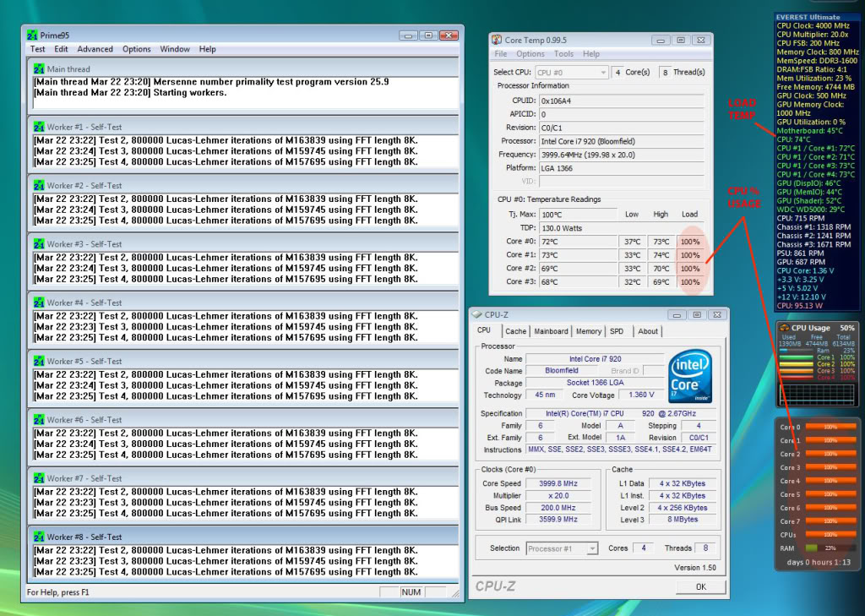Open the Prime95 Advanced menu
This screenshot has width=865, height=616.
pyautogui.click(x=95, y=49)
